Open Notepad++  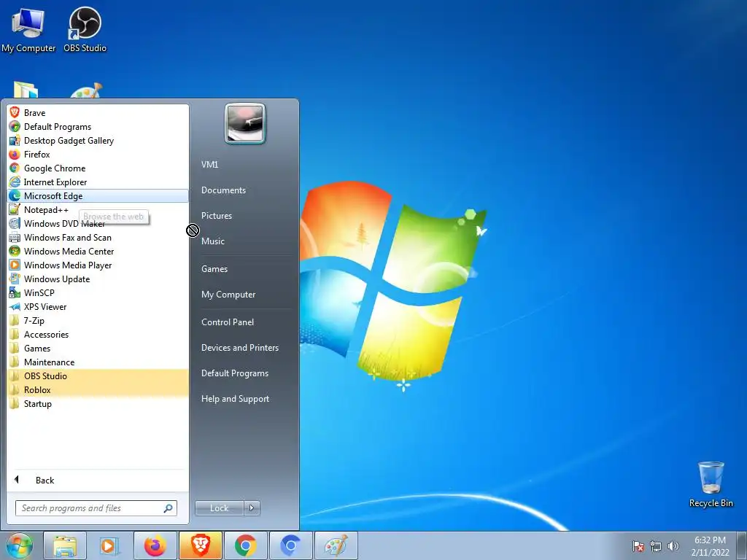98,209
